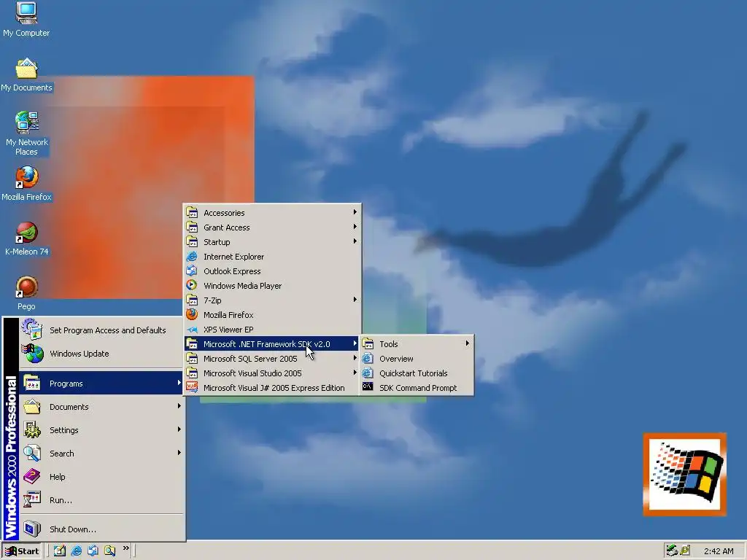The height and width of the screenshot is (560, 747).
Task: Click the Shut Down icon in Start menu
Action: coord(32,529)
